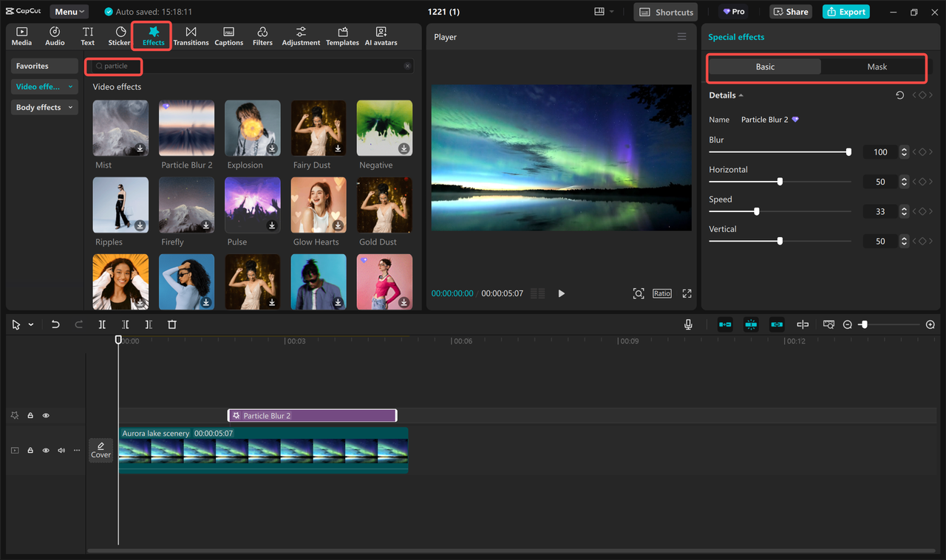Download the Mist video effect
The width and height of the screenshot is (946, 560).
click(x=140, y=148)
